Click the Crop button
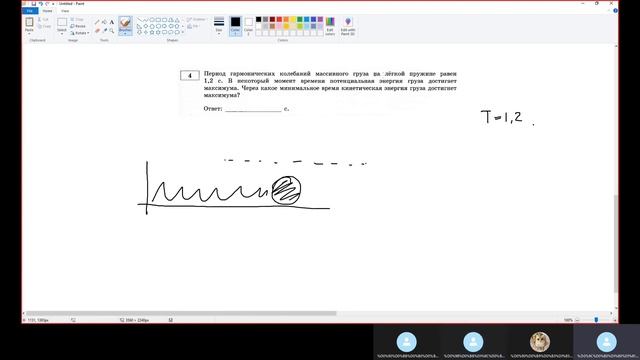Image resolution: width=640 pixels, height=360 pixels. pyautogui.click(x=77, y=19)
